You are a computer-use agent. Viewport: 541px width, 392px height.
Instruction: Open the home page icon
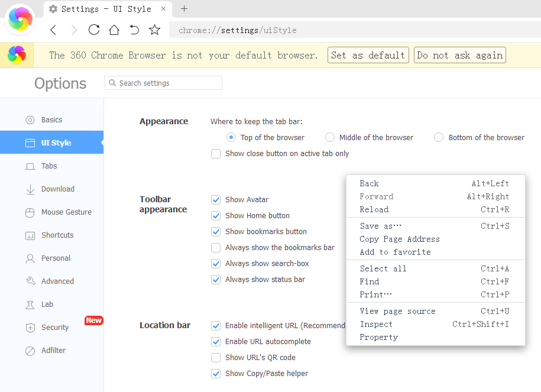coord(114,30)
